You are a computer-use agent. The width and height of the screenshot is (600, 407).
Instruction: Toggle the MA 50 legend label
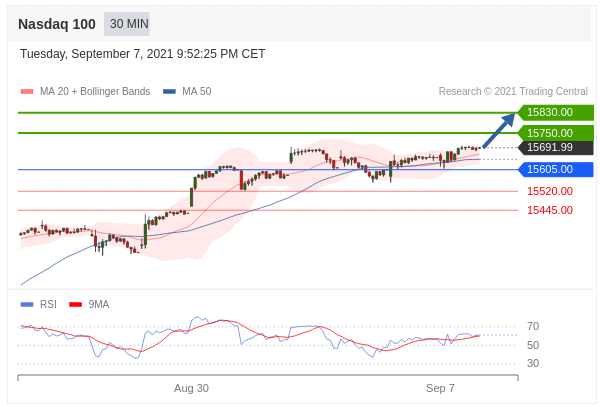tap(196, 92)
